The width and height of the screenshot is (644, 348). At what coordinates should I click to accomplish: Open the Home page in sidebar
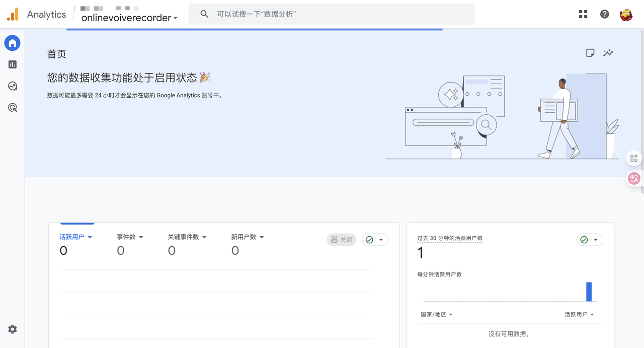pyautogui.click(x=13, y=43)
